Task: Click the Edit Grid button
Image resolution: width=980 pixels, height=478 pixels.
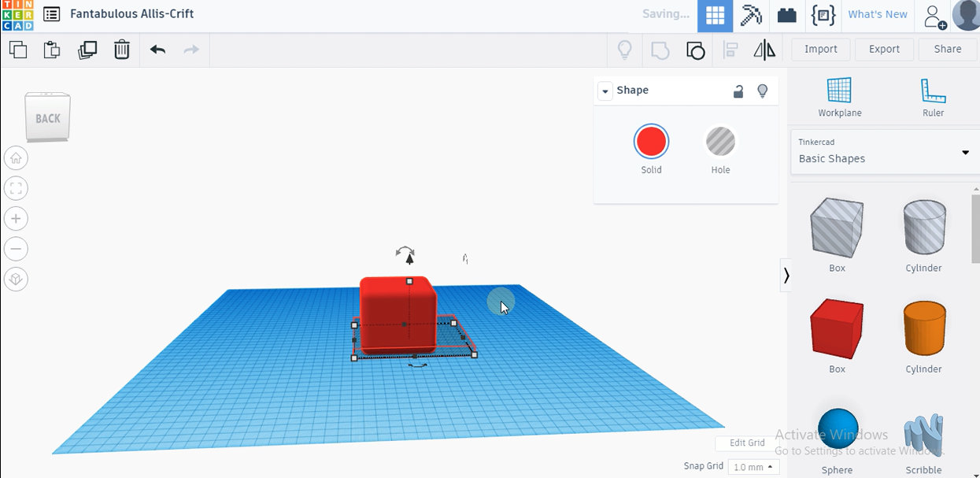Action: [x=747, y=443]
